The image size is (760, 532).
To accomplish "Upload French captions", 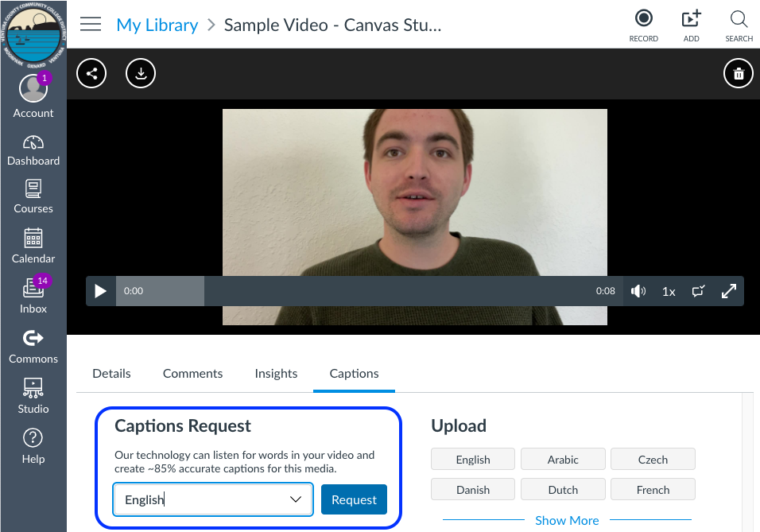I will tap(653, 489).
